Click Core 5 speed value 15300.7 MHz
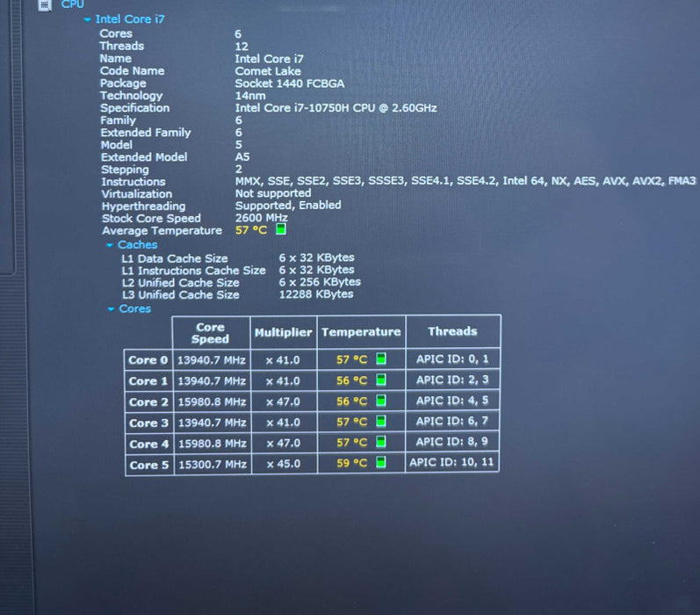700x615 pixels. click(213, 465)
